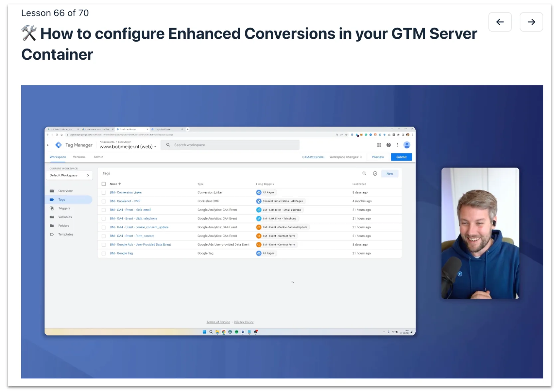Click the blue Submit button
This screenshot has width=558, height=392.
(401, 157)
